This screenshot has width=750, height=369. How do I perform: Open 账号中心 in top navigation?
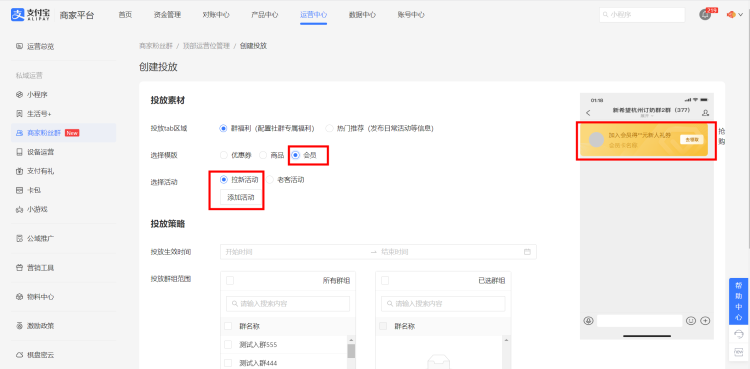pyautogui.click(x=411, y=15)
